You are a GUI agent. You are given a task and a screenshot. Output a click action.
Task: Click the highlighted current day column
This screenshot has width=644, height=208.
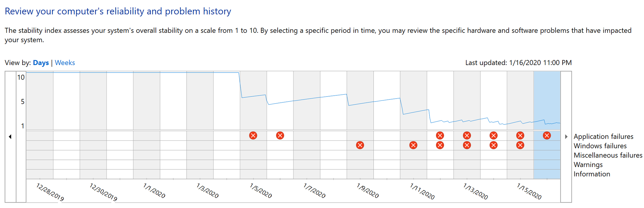(x=547, y=125)
